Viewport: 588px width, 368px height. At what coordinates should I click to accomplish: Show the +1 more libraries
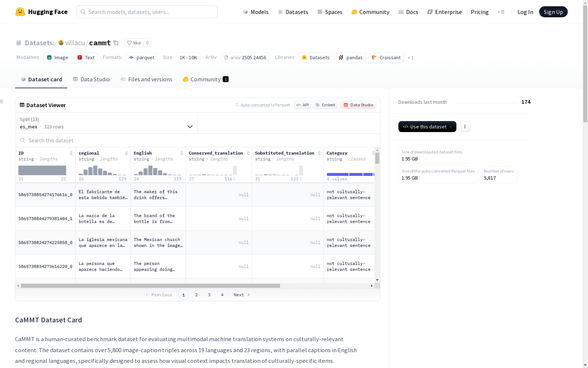click(x=410, y=57)
